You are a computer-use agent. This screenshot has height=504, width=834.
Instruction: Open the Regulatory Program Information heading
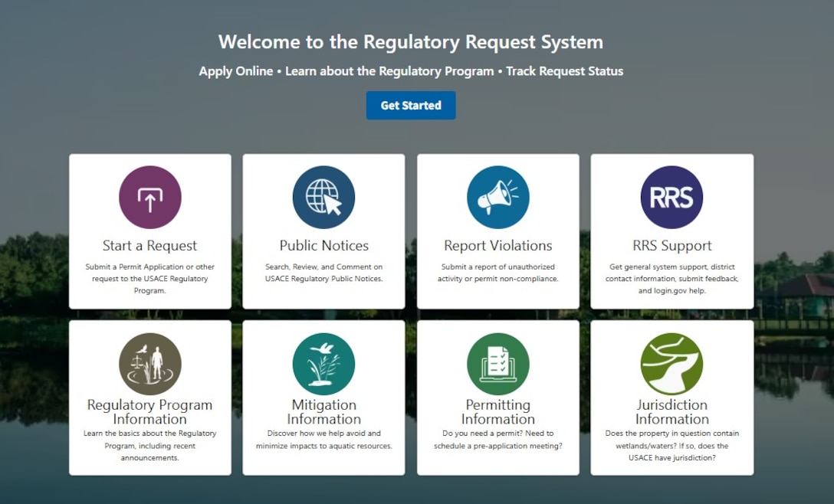tap(150, 412)
